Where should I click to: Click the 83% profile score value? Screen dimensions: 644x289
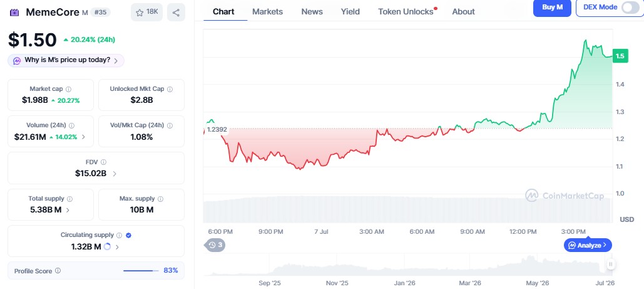(x=171, y=270)
